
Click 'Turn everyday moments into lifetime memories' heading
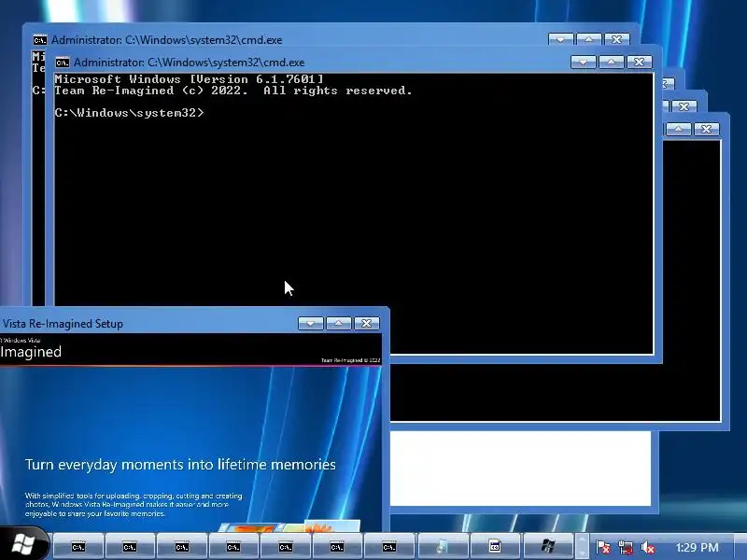click(180, 464)
